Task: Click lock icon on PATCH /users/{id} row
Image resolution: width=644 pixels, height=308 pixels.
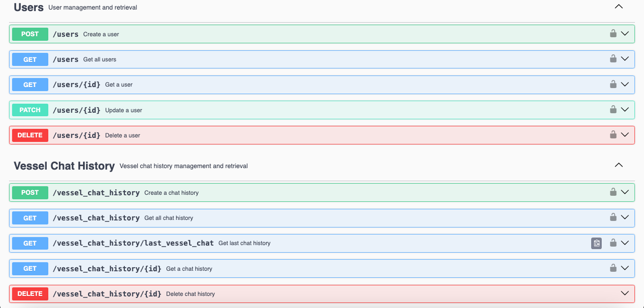Action: (613, 109)
